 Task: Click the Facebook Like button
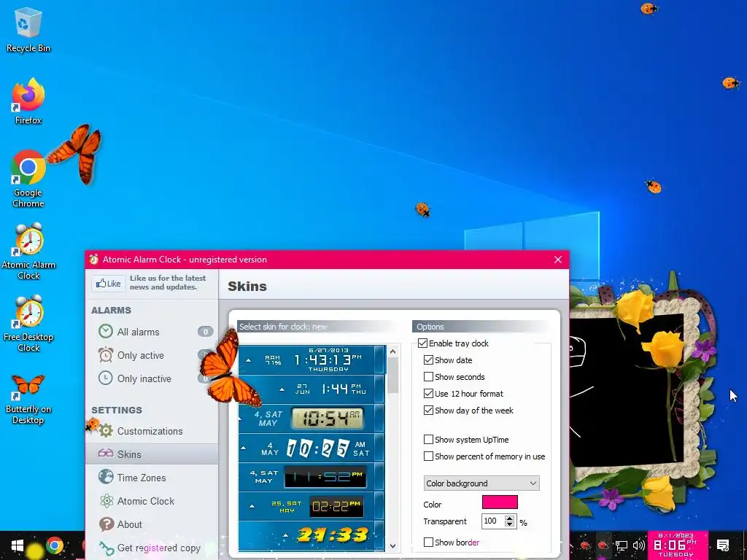click(108, 284)
